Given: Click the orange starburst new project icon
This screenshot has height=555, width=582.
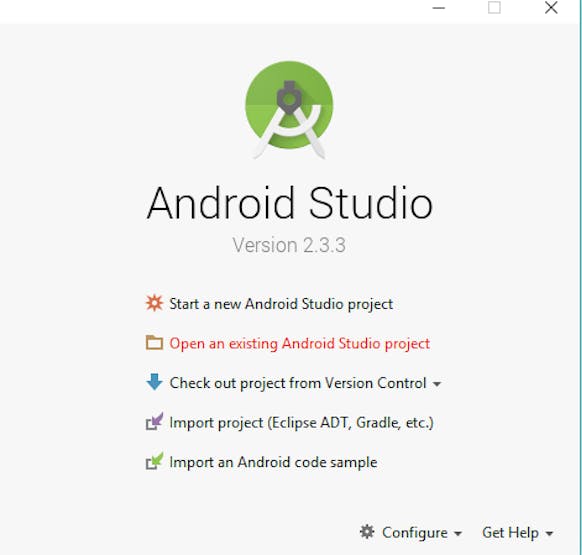Looking at the screenshot, I should click(154, 303).
